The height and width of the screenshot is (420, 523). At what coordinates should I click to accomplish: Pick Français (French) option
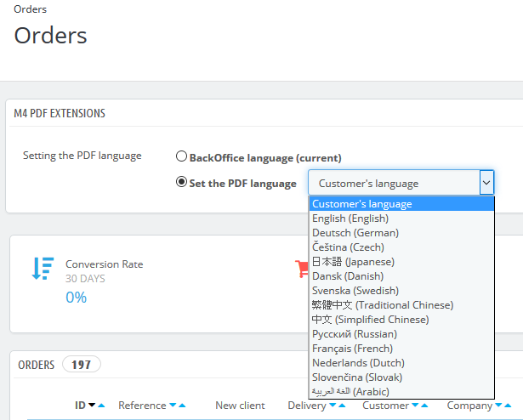(401, 349)
